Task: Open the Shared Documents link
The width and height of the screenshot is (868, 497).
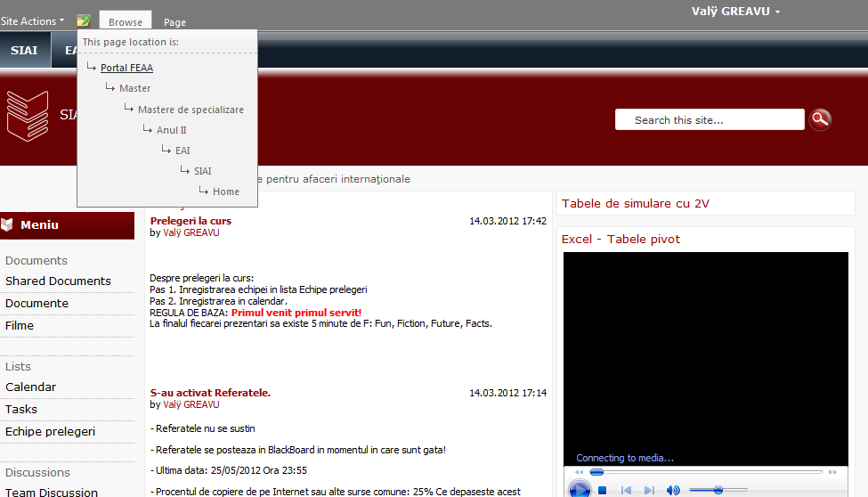Action: tap(58, 281)
